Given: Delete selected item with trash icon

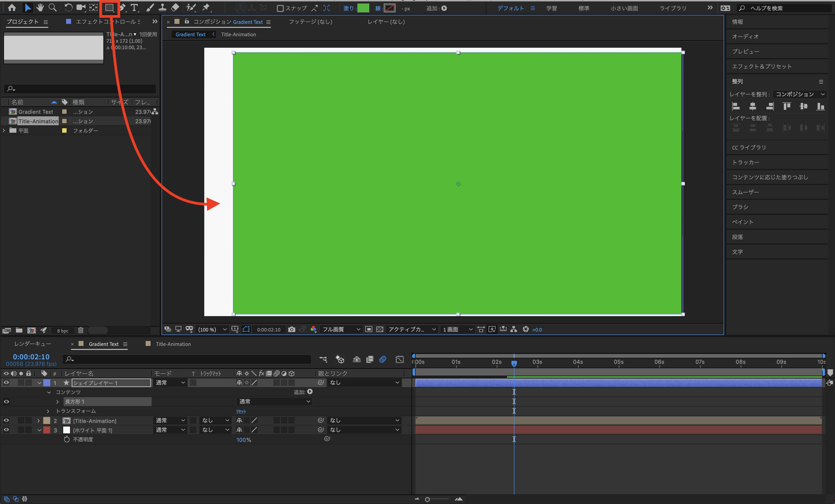Looking at the screenshot, I should point(81,330).
